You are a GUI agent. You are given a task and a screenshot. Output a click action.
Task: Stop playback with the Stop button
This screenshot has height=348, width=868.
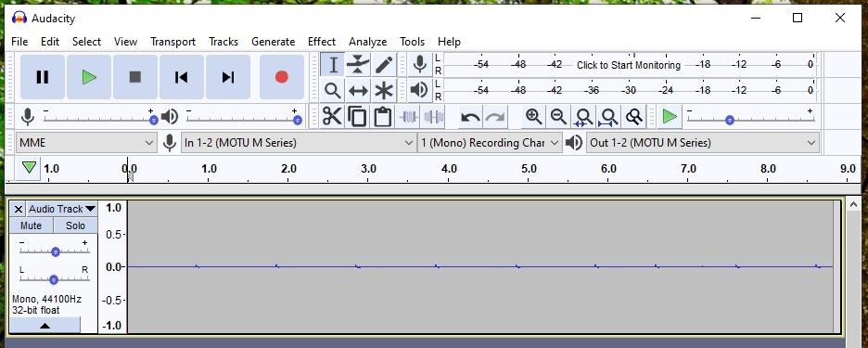click(135, 77)
